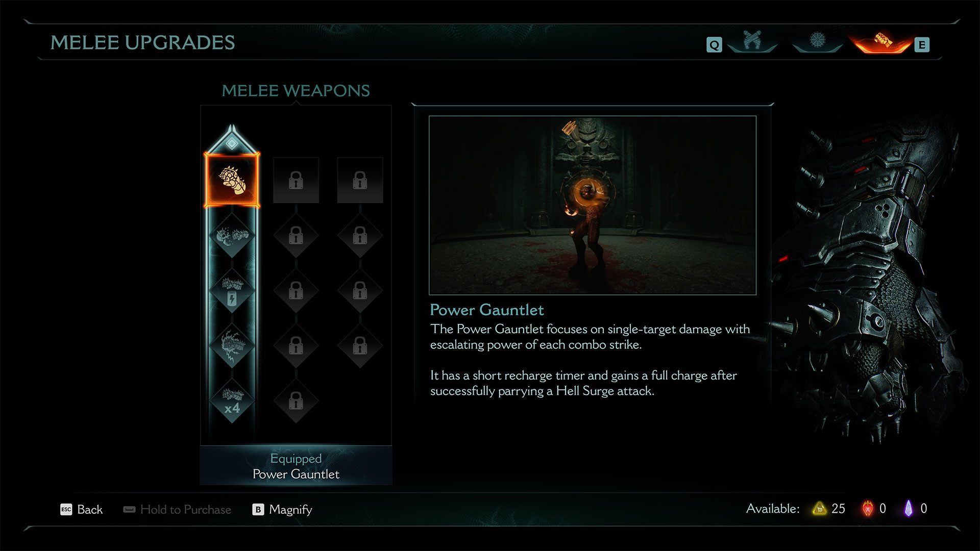Click the E next tab key
The image size is (980, 551).
[x=922, y=45]
